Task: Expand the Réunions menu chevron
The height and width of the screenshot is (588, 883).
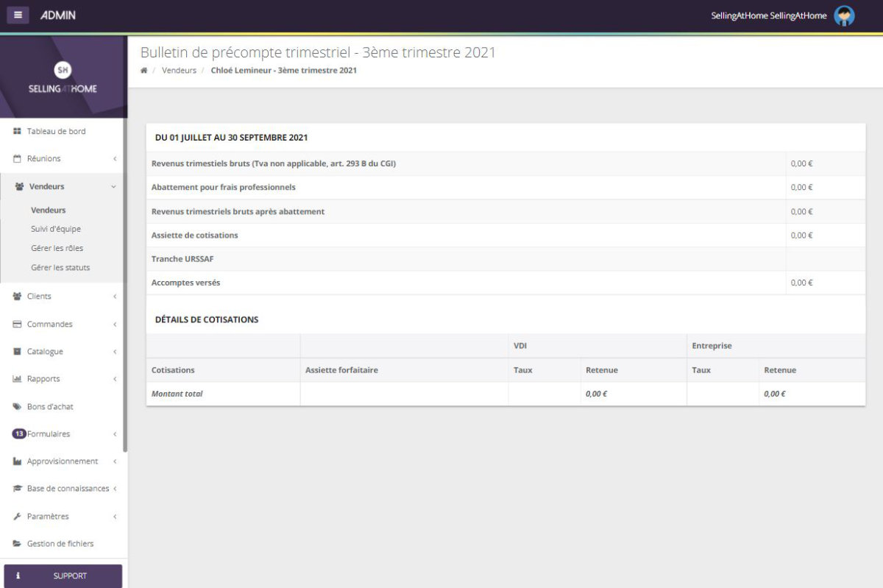Action: pos(115,159)
